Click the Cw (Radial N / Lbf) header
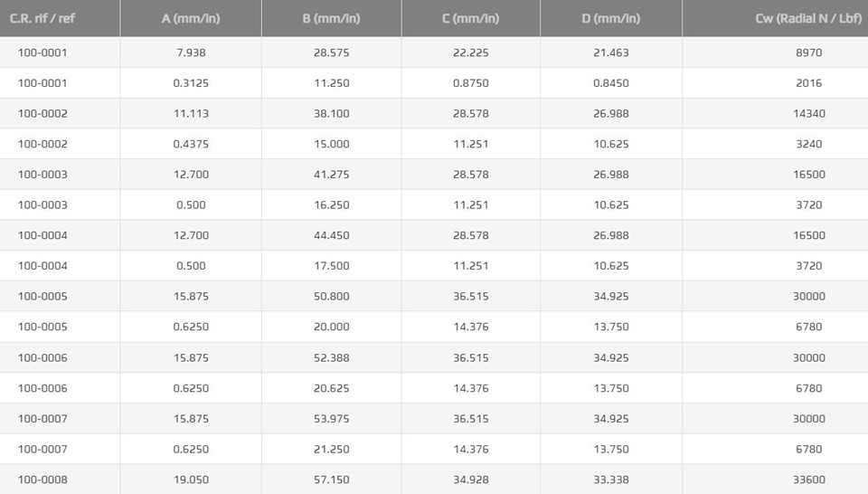 tap(808, 18)
